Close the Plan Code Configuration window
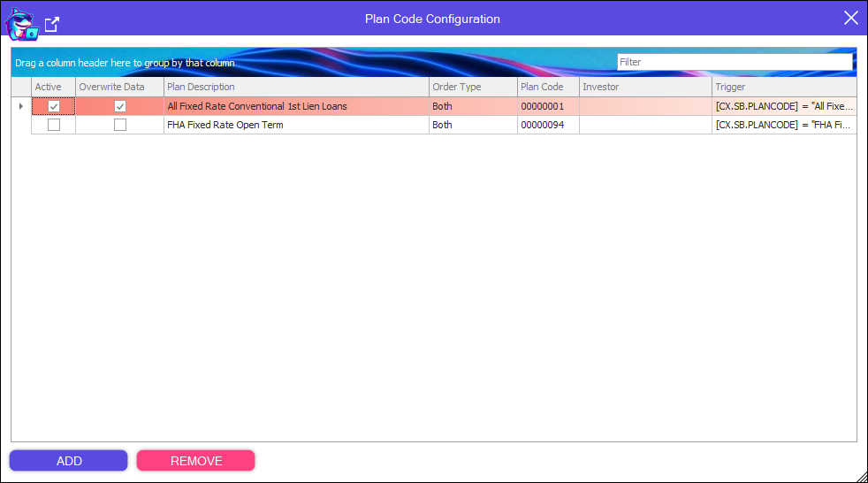The width and height of the screenshot is (868, 483). pyautogui.click(x=850, y=19)
